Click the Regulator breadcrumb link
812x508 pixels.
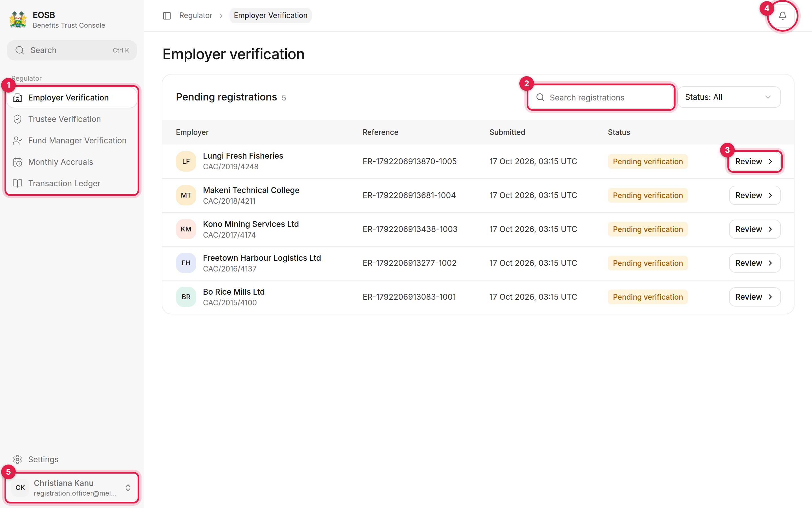pos(196,16)
